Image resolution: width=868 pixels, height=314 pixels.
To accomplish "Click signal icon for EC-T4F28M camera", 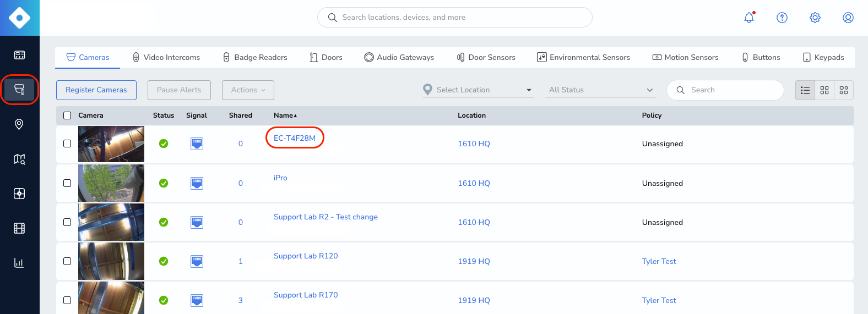I will 197,144.
